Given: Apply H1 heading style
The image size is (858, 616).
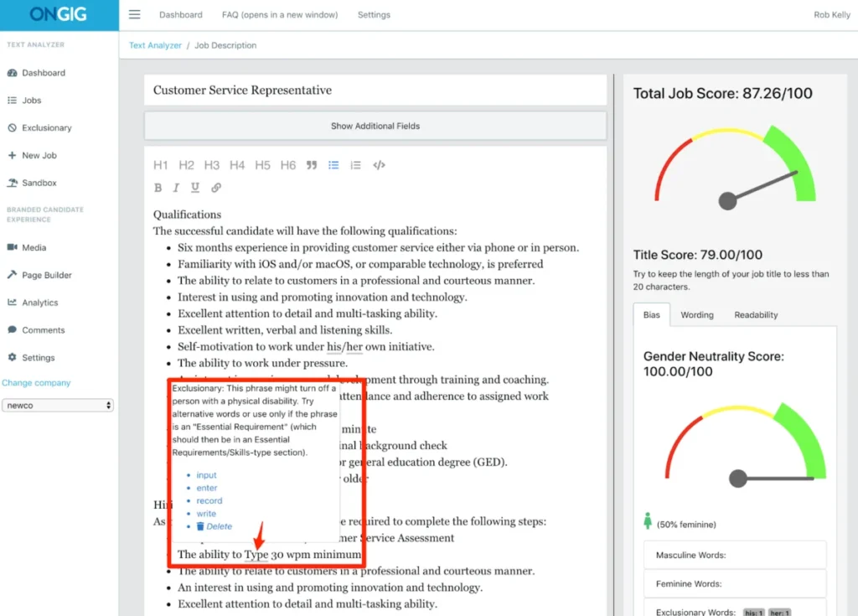Looking at the screenshot, I should coord(161,165).
